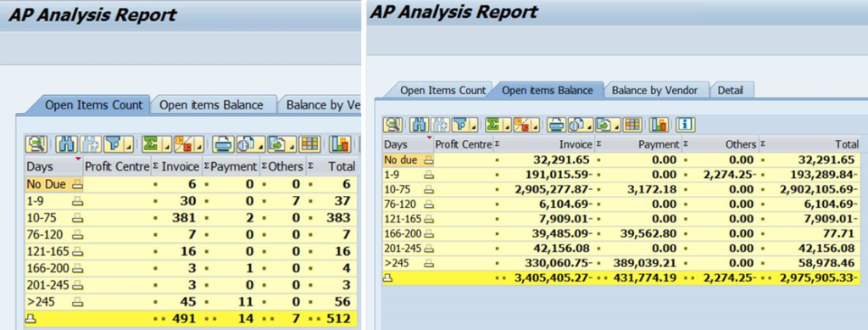Viewport: 868px width, 330px height.
Task: Click Profit Centre header in Open Items Count table
Action: pos(117,166)
